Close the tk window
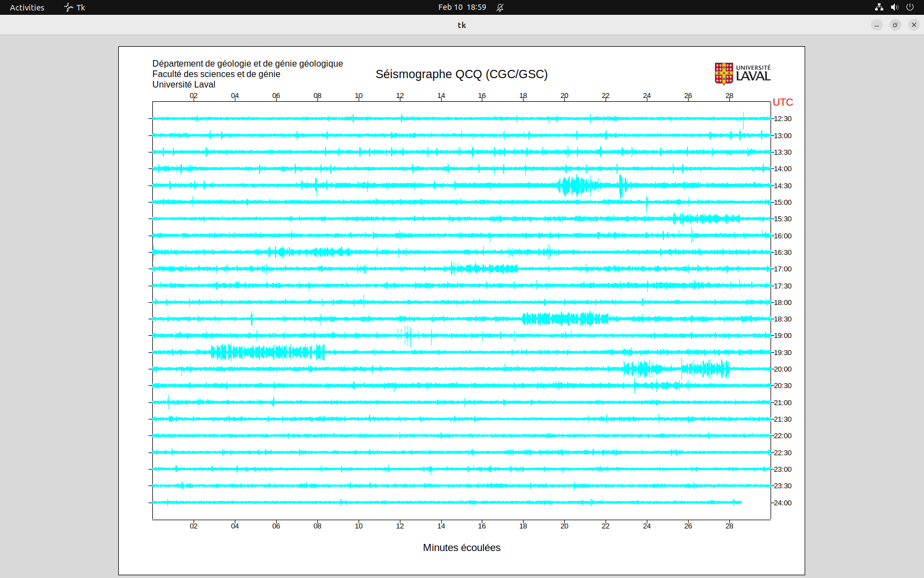The image size is (924, 578). click(x=914, y=25)
